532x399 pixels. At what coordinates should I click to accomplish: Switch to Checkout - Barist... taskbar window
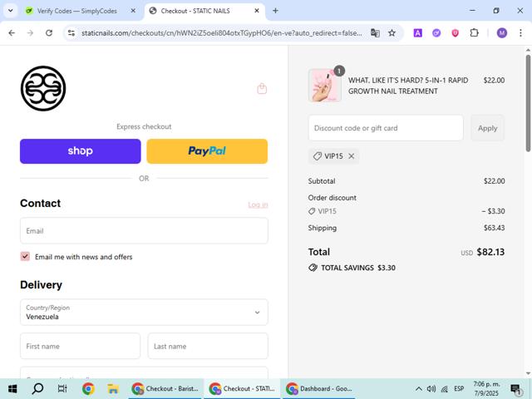165,389
